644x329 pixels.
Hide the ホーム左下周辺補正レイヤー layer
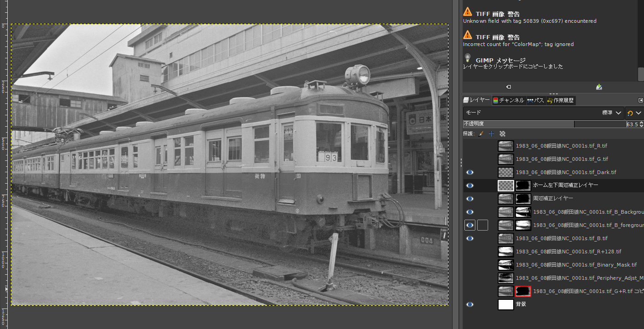[x=470, y=185]
